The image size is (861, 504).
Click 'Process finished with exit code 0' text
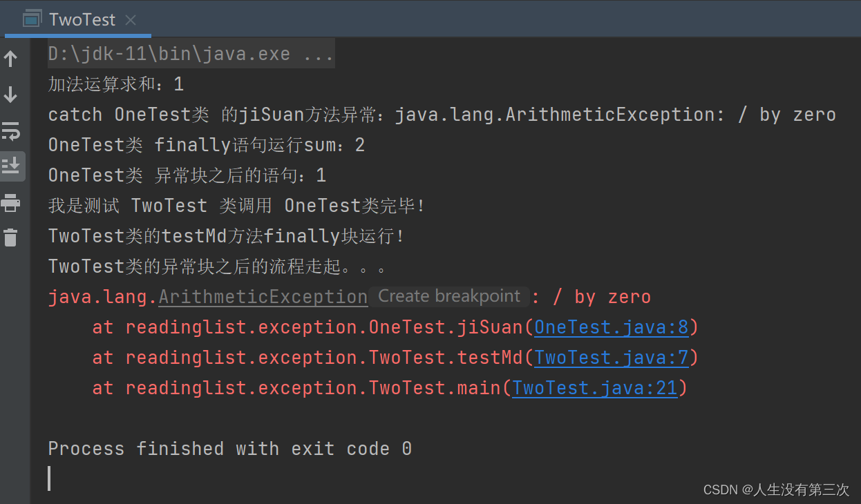pos(230,449)
